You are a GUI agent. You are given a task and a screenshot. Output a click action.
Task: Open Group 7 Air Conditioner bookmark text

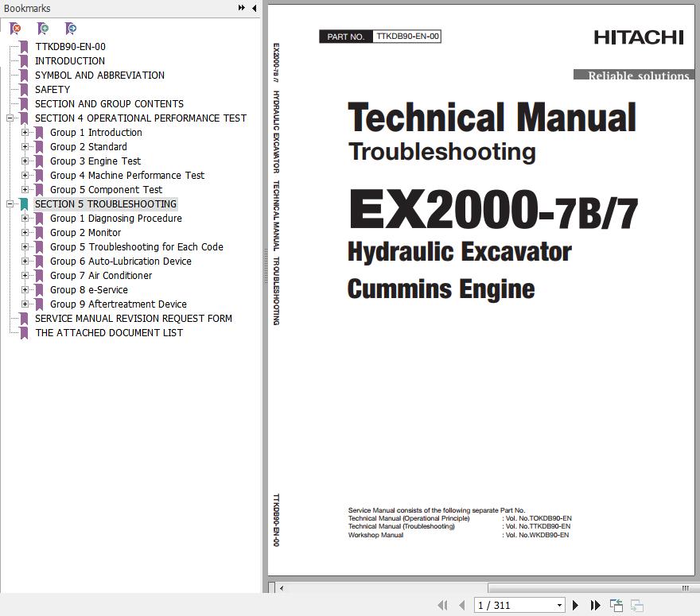(101, 275)
